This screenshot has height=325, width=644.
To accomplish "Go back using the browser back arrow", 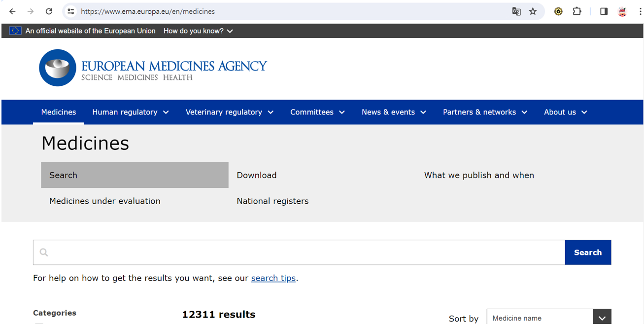I will pyautogui.click(x=12, y=11).
